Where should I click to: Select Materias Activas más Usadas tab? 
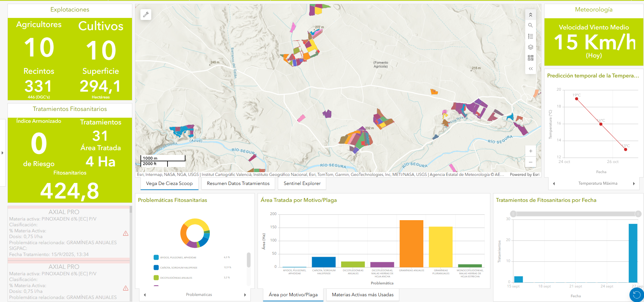[362, 295]
